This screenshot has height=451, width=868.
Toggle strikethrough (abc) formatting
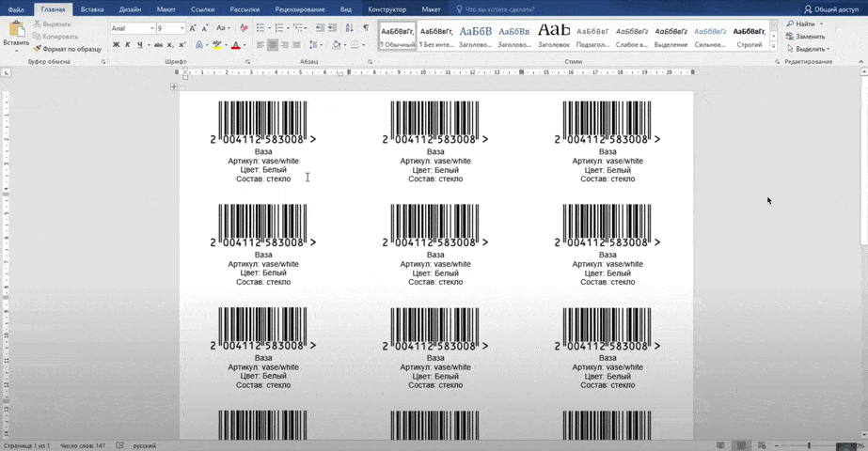157,45
